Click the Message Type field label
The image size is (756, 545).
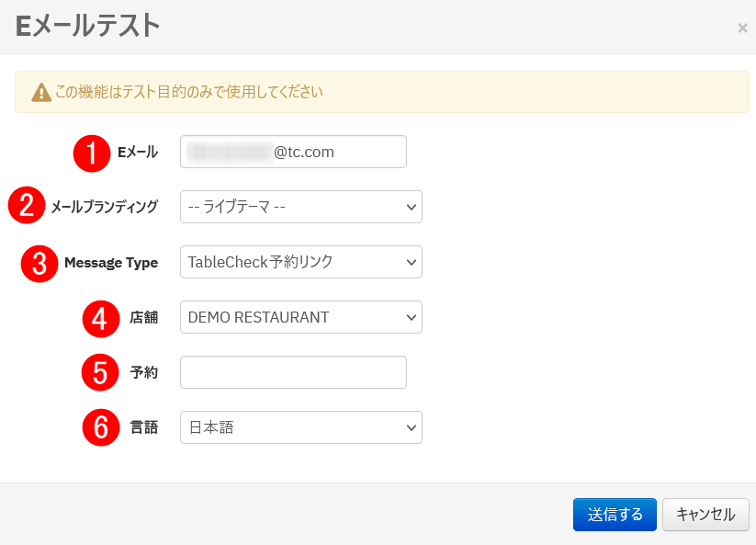111,263
